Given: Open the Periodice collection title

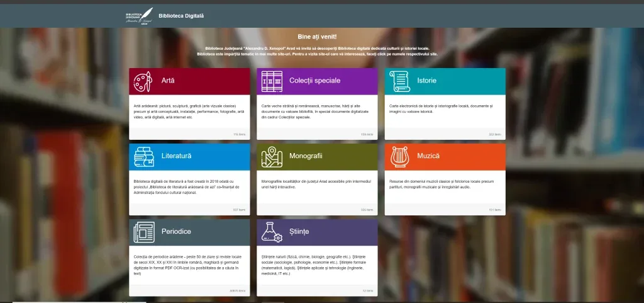Looking at the screenshot, I should [176, 231].
